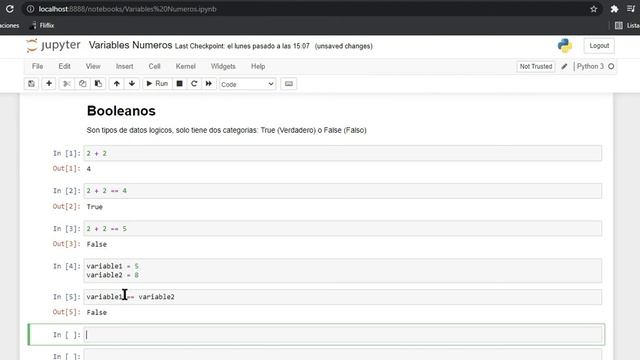This screenshot has height=360, width=640.
Task: Click the browser reload icon
Action: coord(9,9)
